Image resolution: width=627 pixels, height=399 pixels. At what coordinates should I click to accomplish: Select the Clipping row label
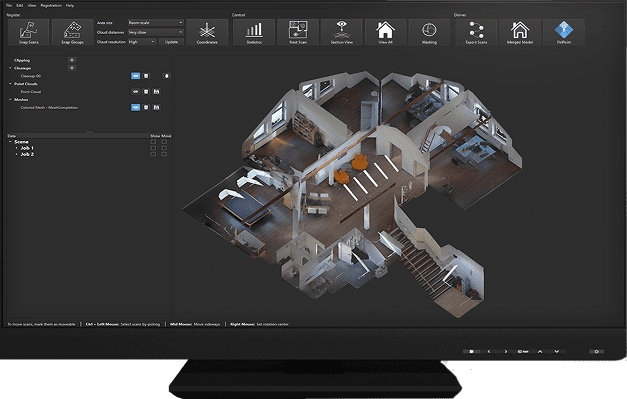pos(22,60)
